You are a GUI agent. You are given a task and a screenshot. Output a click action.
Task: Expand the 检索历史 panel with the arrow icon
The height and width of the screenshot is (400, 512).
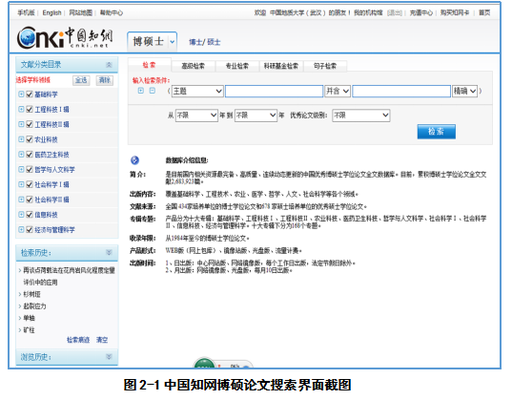109,252
